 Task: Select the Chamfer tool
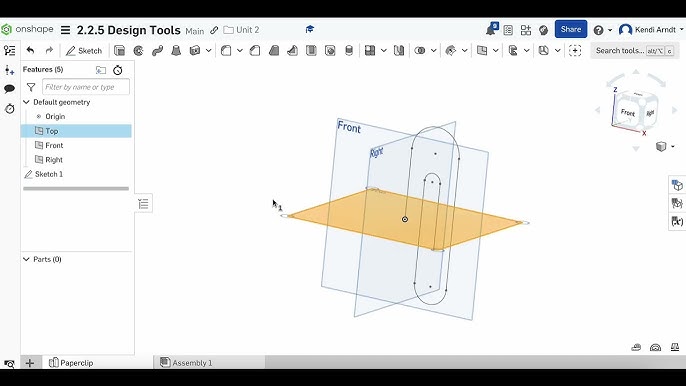pos(255,51)
